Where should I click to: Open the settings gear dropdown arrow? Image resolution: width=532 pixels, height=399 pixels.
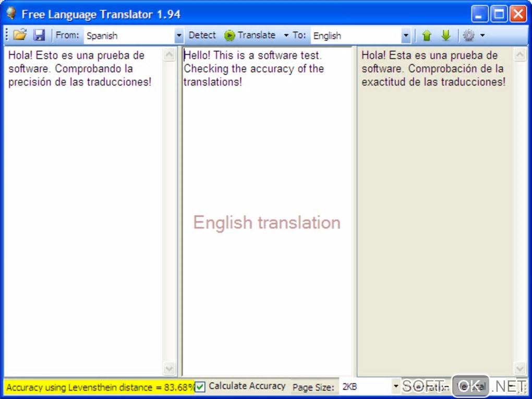click(x=482, y=35)
